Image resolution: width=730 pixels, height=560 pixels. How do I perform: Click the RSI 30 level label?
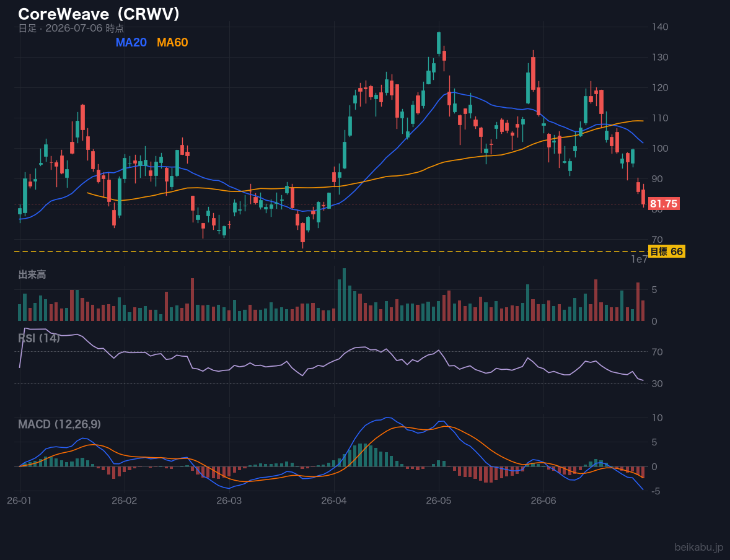657,383
